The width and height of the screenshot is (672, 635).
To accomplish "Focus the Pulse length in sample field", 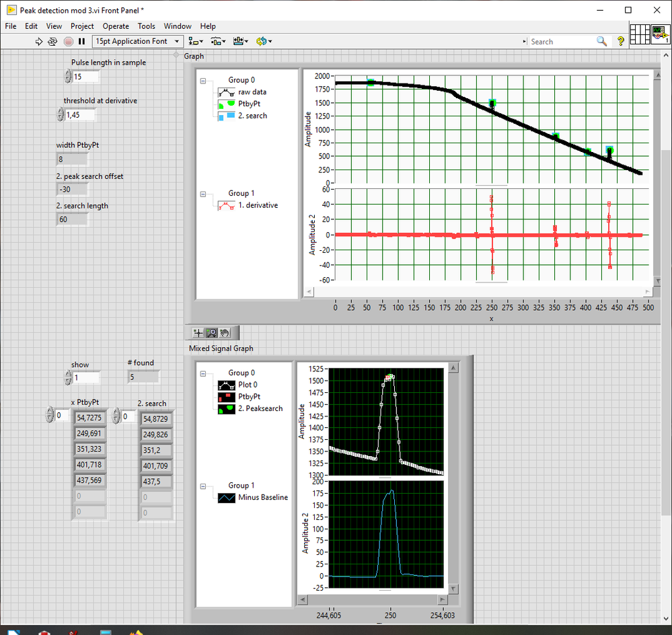I will click(85, 77).
